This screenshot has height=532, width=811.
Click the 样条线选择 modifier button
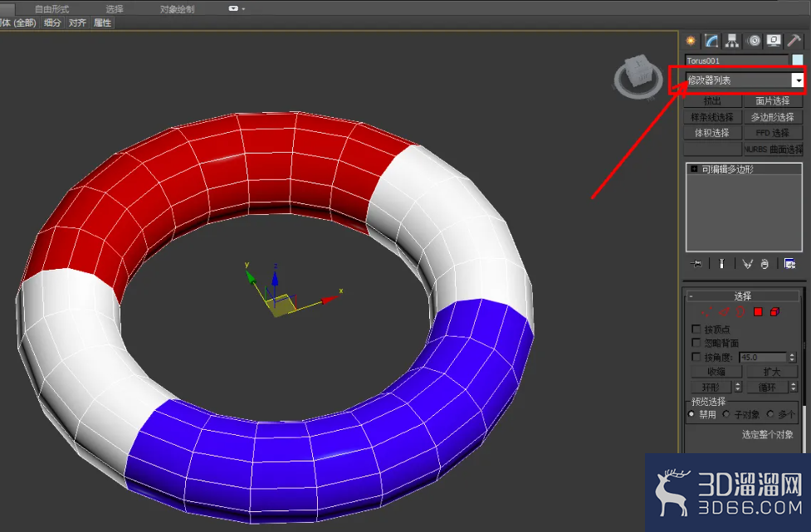point(713,117)
